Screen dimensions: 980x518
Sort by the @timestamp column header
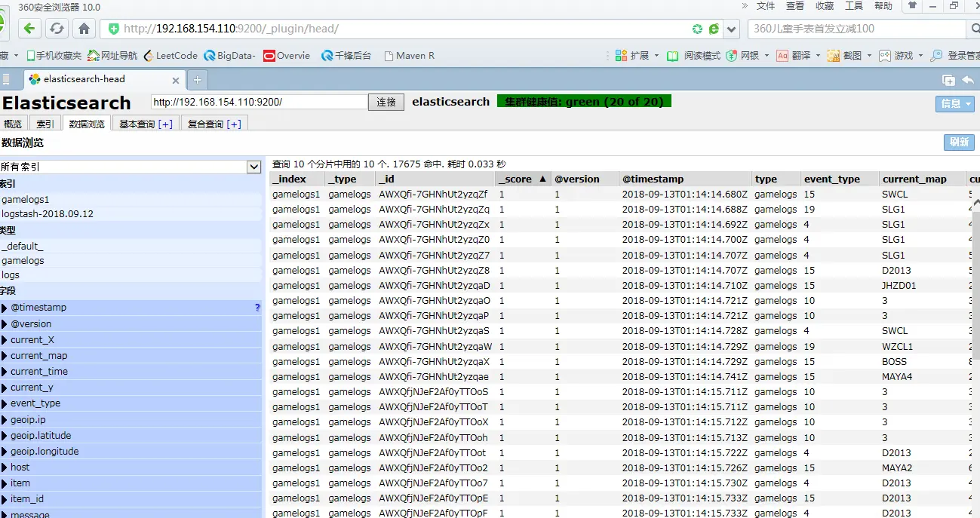pos(684,179)
